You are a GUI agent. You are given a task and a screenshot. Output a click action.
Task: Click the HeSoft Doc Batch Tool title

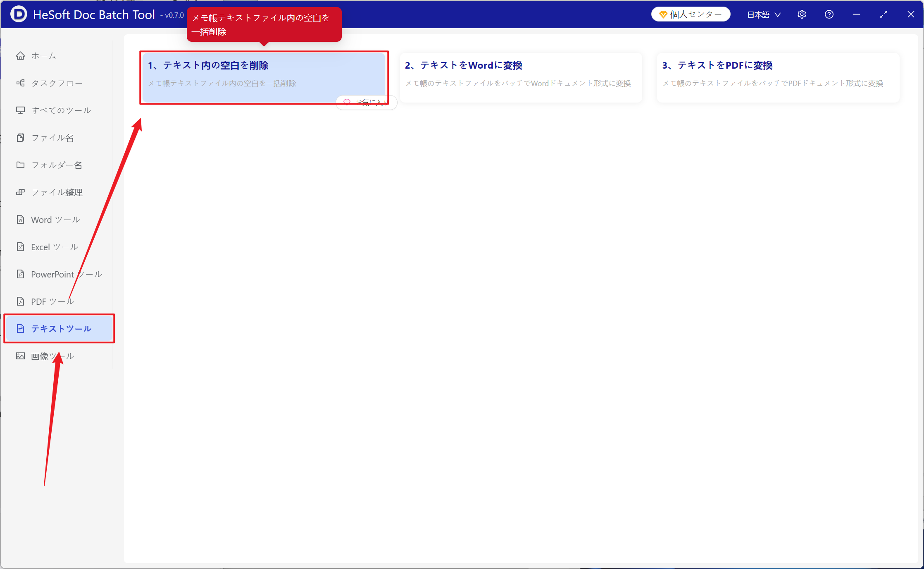(x=94, y=15)
